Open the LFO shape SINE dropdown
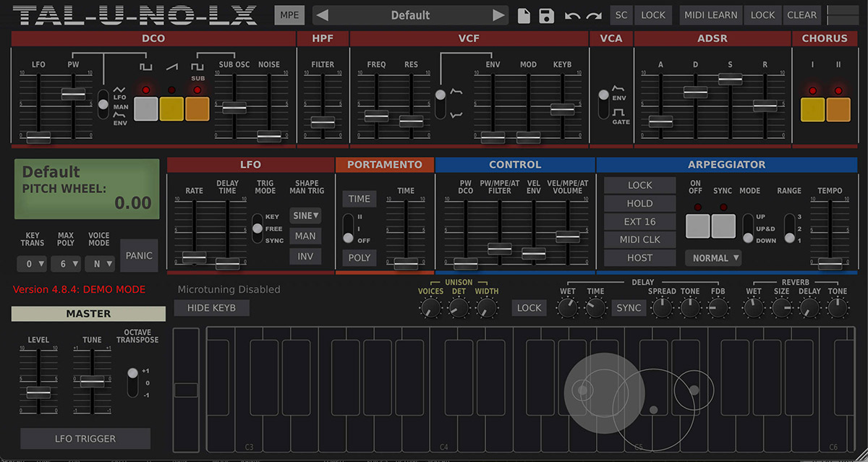 (305, 215)
